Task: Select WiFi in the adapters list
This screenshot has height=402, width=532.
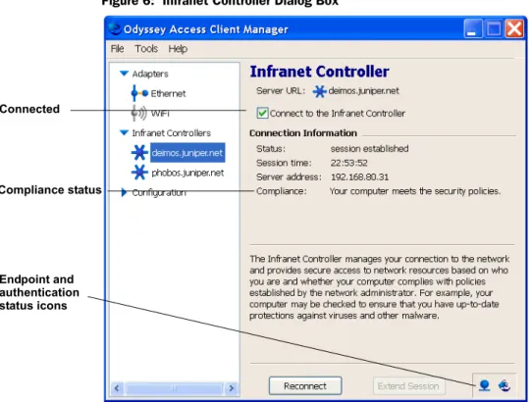Action: pos(160,113)
